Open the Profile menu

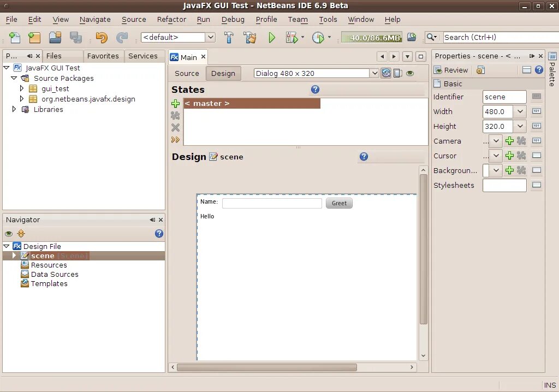pos(266,19)
